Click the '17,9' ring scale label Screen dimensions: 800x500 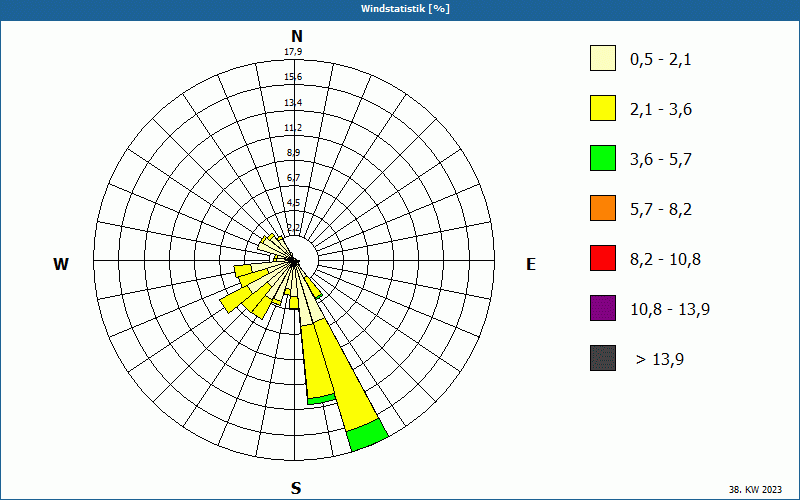pos(293,52)
